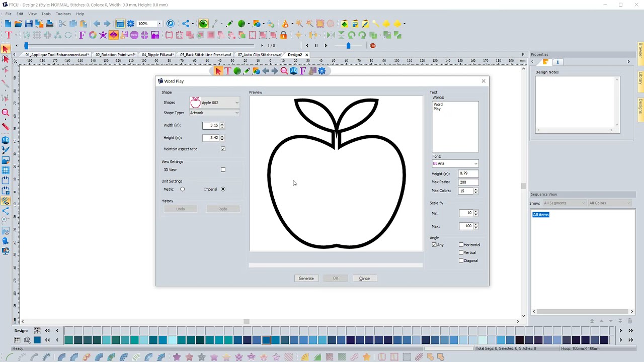The width and height of the screenshot is (644, 362).
Task: Open the Toolbars menu
Action: [63, 14]
